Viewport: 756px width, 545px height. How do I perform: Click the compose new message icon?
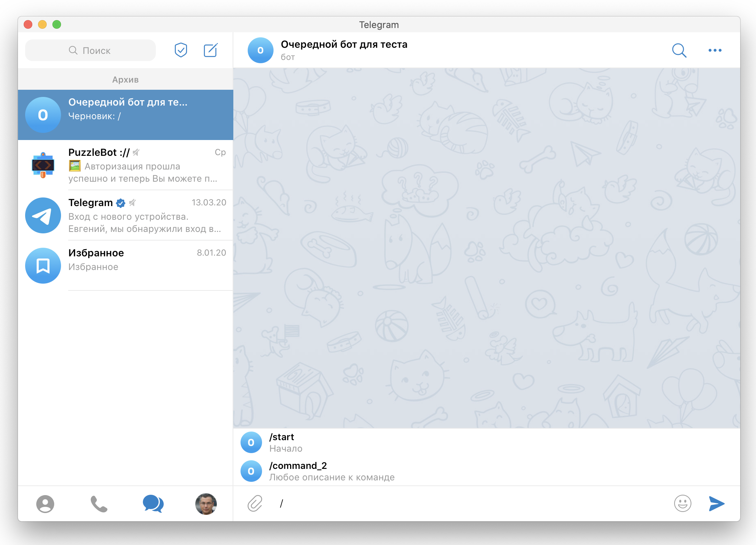[x=210, y=50]
